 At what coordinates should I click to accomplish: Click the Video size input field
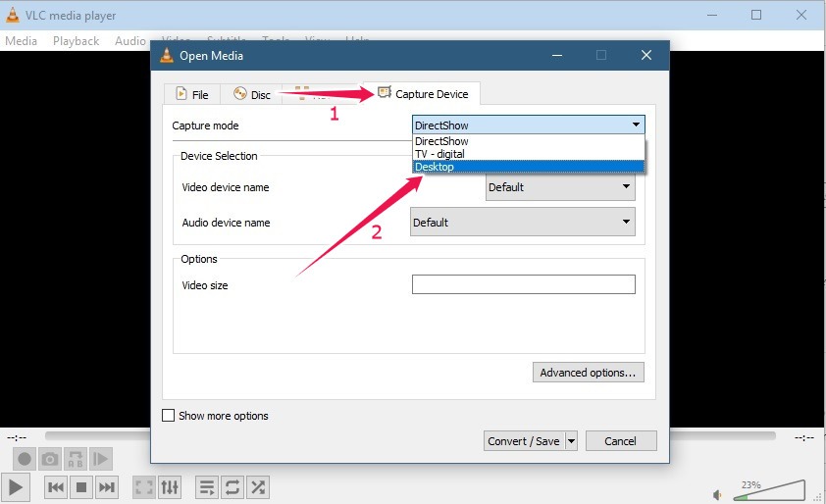[x=523, y=284]
